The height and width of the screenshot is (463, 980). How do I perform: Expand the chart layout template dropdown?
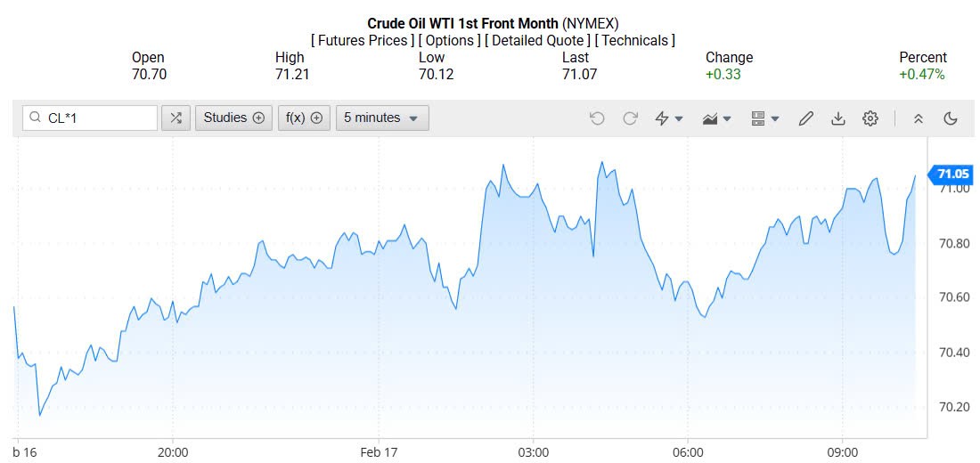click(765, 118)
